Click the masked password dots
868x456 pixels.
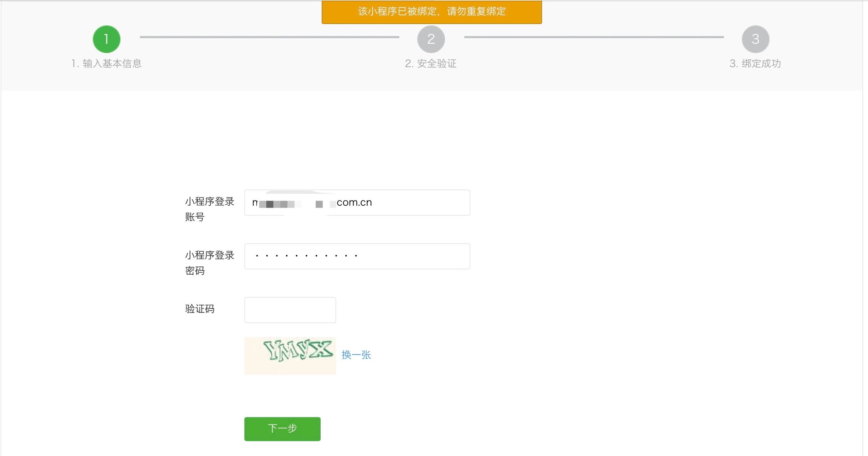pos(306,256)
